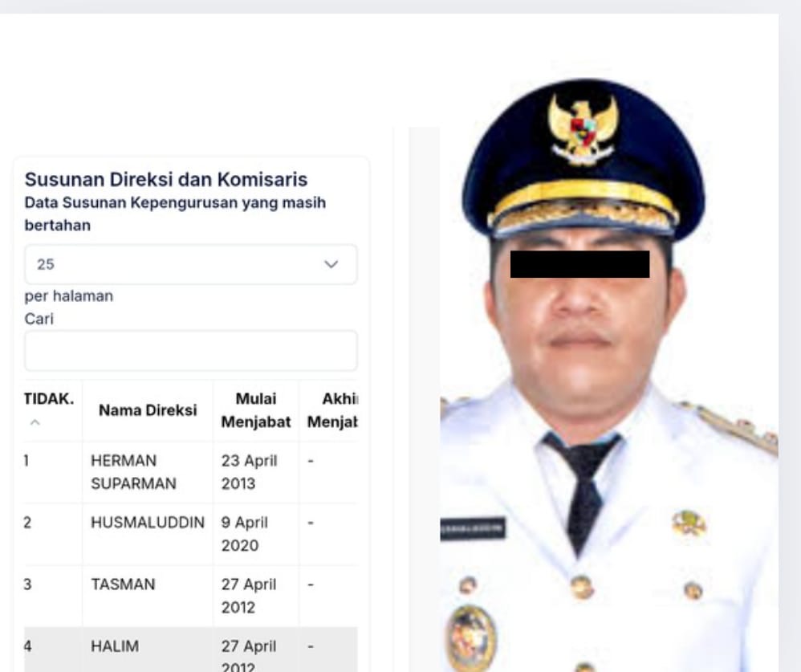This screenshot has width=801, height=672.
Task: Click the 9 April 2020 date cell
Action: (245, 534)
